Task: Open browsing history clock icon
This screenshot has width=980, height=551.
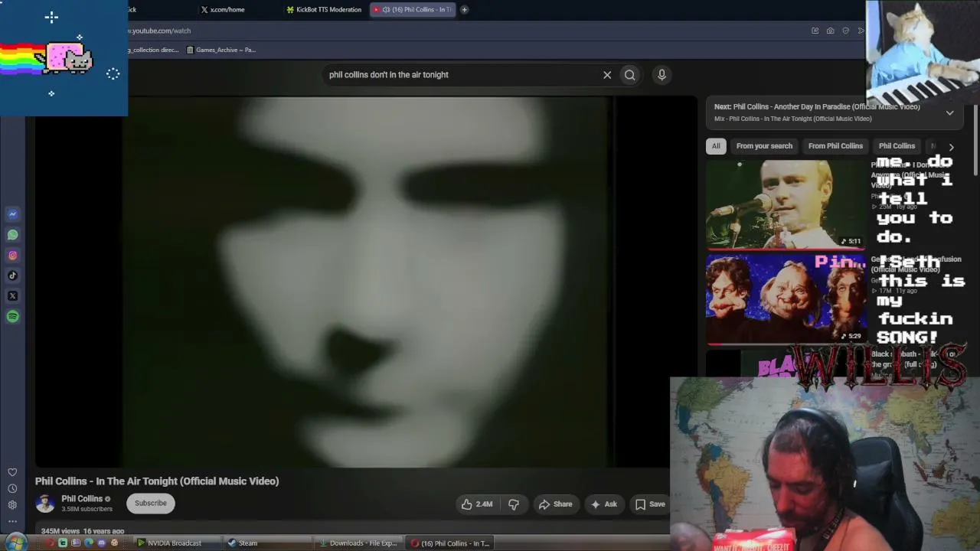Action: pos(12,488)
